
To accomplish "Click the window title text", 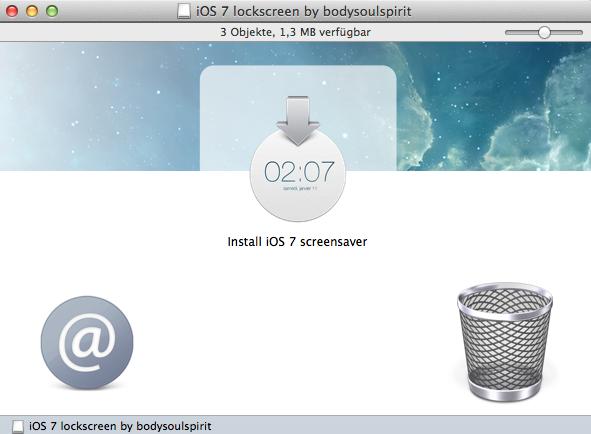I will click(x=304, y=12).
